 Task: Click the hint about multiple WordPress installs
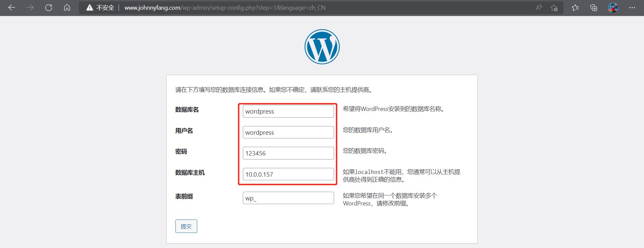(x=390, y=199)
